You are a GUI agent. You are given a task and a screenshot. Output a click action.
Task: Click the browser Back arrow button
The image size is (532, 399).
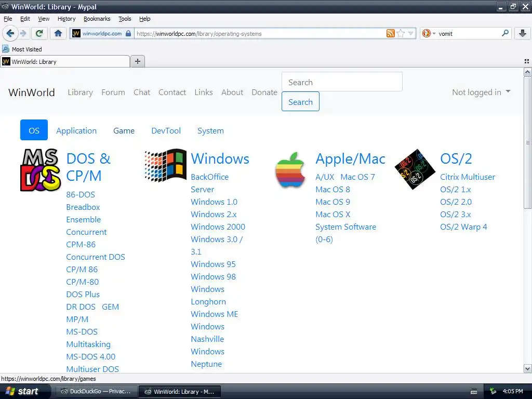point(10,33)
